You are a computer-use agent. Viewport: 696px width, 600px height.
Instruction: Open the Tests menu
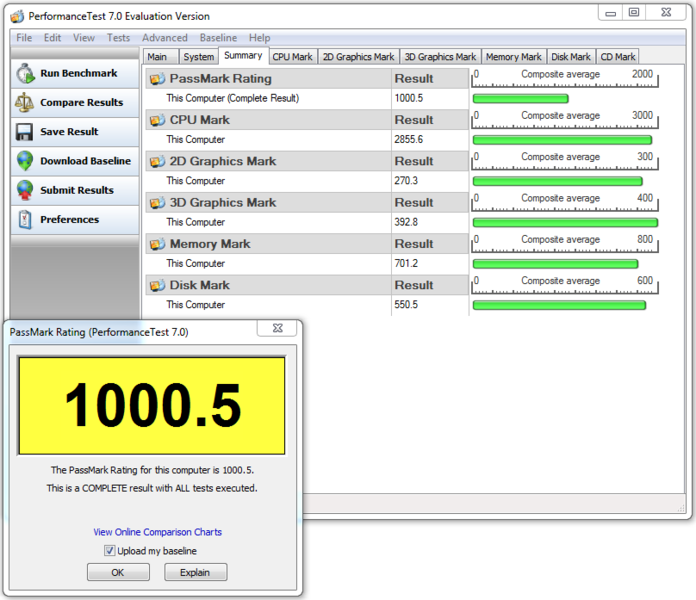point(118,38)
